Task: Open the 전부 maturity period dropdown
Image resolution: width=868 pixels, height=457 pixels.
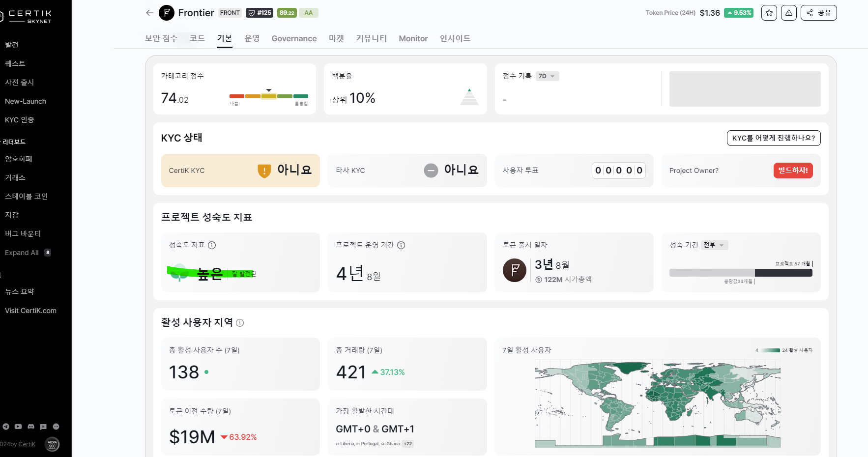Action: pyautogui.click(x=714, y=245)
